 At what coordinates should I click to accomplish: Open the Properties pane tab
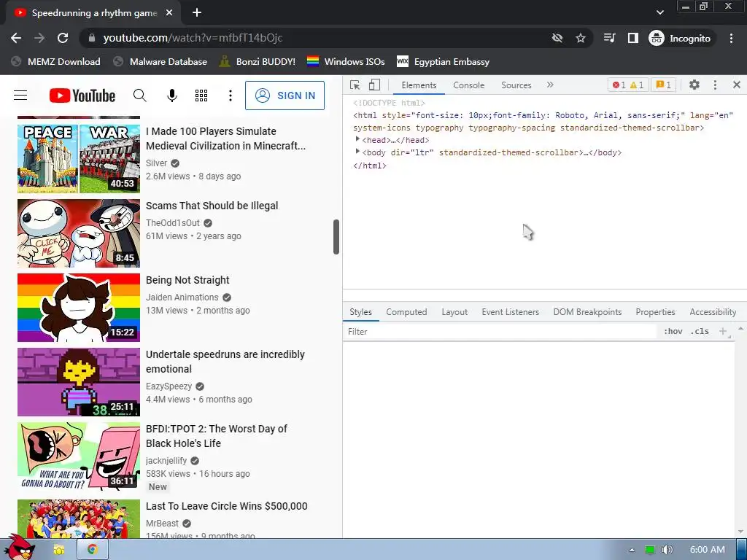click(655, 312)
